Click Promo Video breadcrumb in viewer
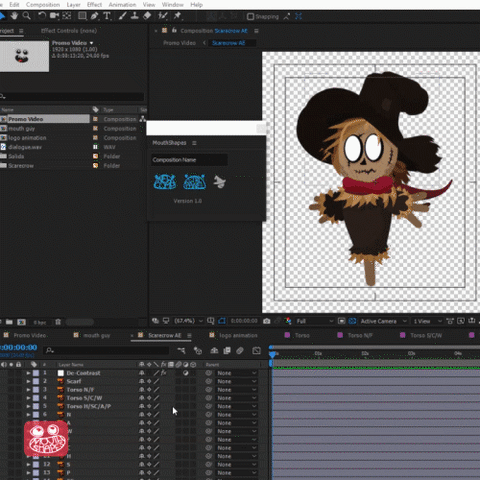480x480 pixels. (179, 43)
